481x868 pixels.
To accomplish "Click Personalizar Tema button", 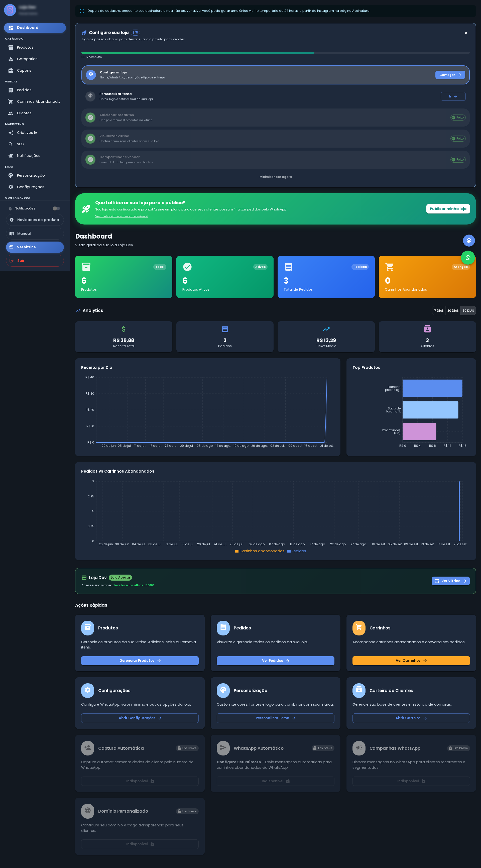I will click(x=275, y=718).
